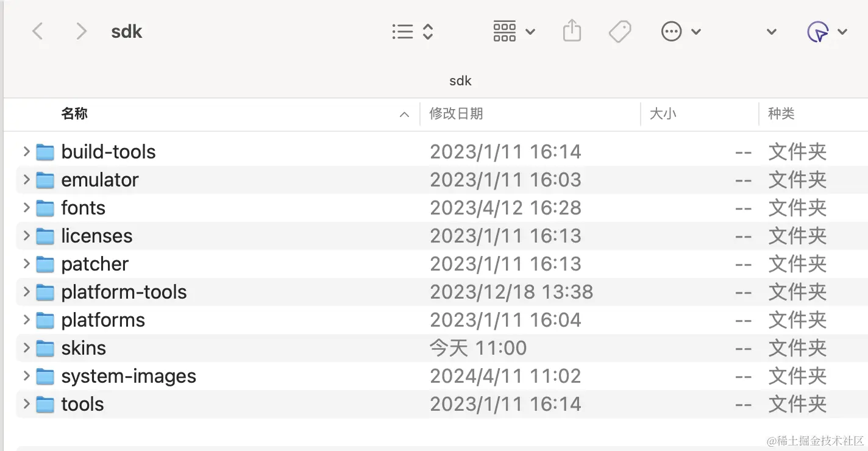Expand the skins folder disclosure arrow
The width and height of the screenshot is (868, 451).
tap(26, 348)
